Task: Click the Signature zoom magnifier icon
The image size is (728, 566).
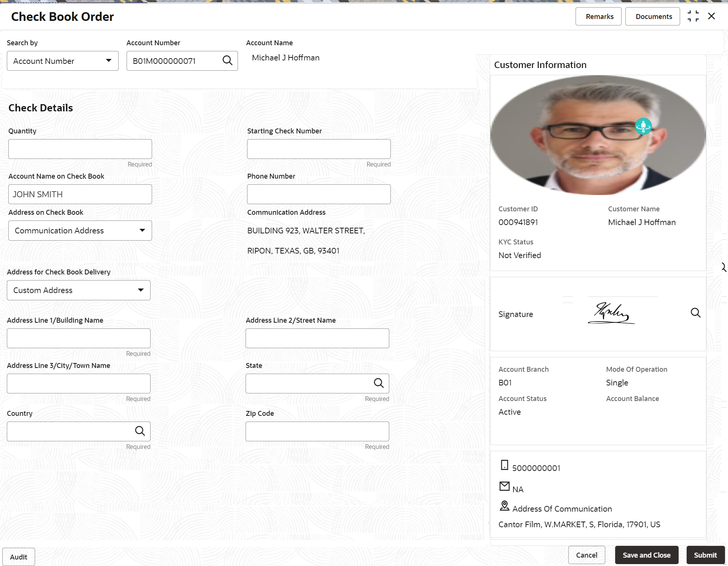Action: click(x=695, y=313)
